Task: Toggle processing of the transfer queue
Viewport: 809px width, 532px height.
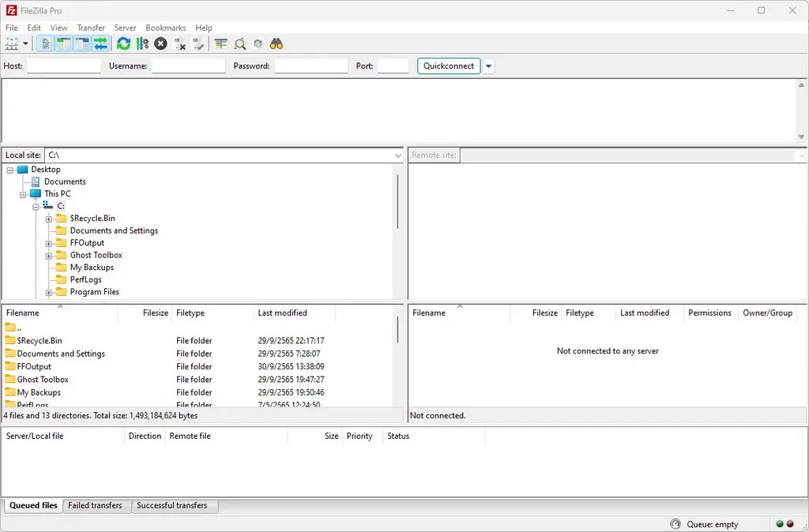Action: [x=142, y=44]
